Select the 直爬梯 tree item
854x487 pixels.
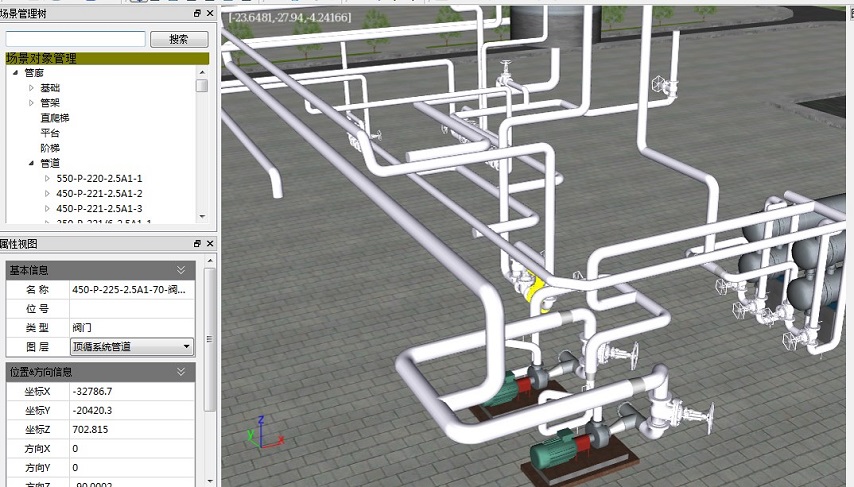pos(54,118)
